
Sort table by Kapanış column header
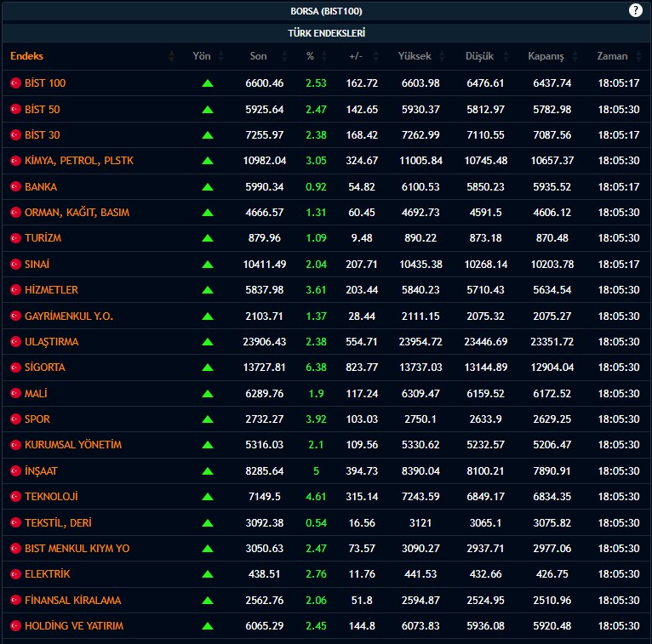[x=546, y=56]
